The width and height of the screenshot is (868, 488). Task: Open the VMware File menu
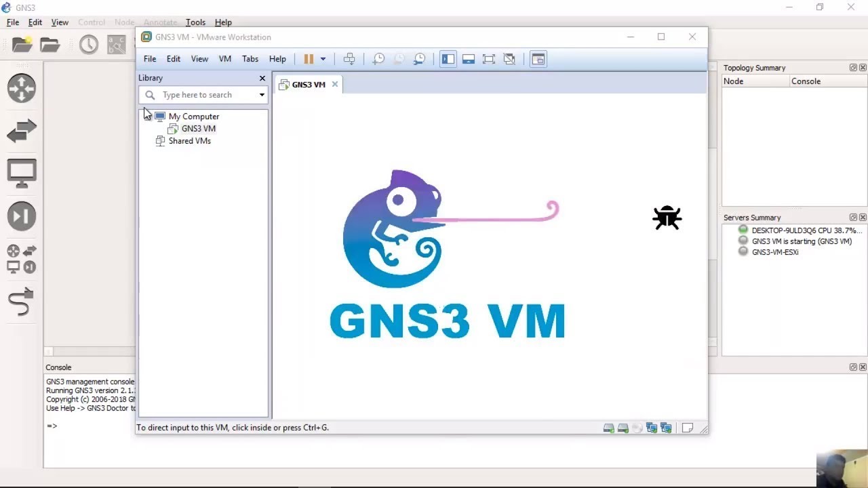point(150,59)
